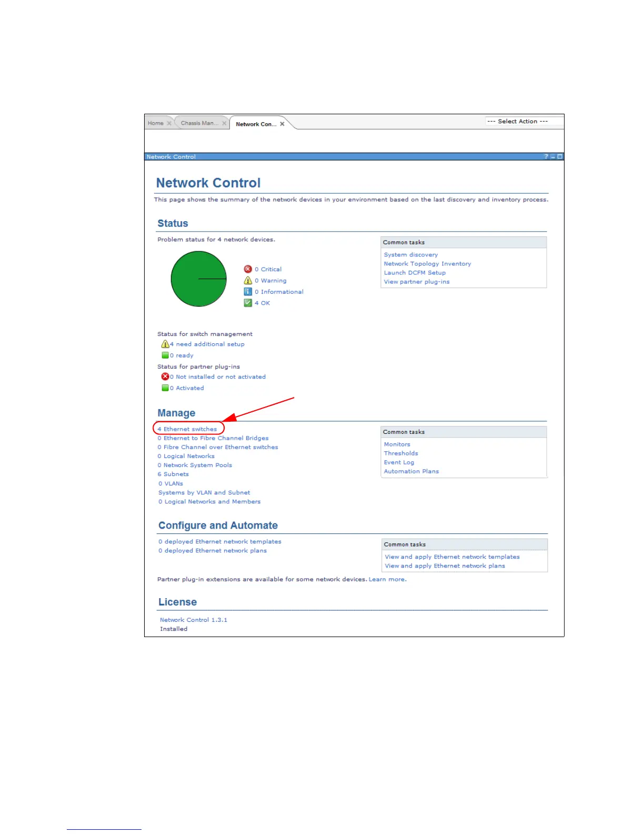Click View and apply Ethernet network plans
Viewport: 644px width, 834px height.
(x=445, y=566)
